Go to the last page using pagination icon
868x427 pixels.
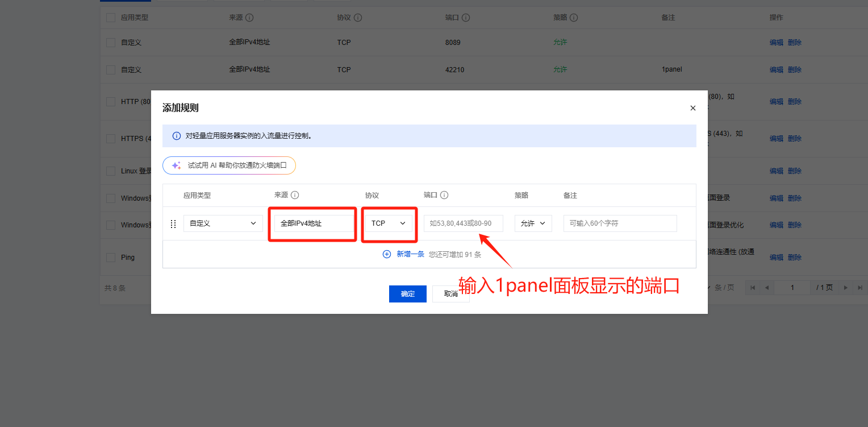coord(858,288)
